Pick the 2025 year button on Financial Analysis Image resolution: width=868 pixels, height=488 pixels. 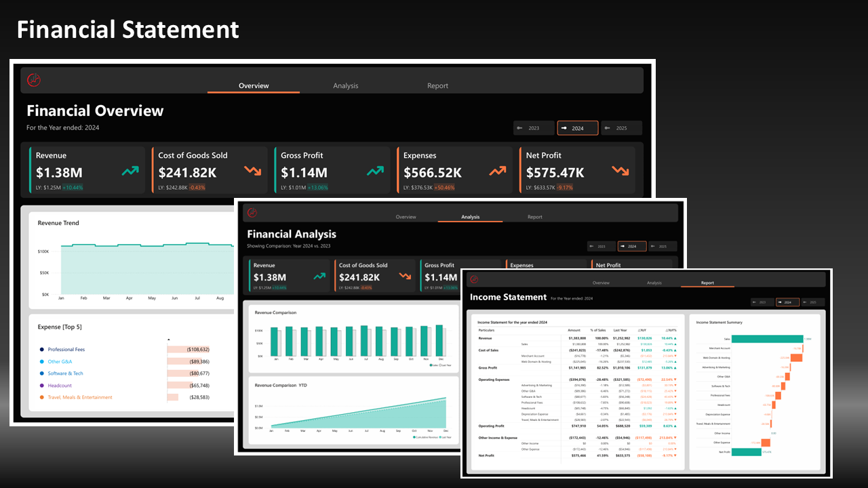click(x=663, y=247)
